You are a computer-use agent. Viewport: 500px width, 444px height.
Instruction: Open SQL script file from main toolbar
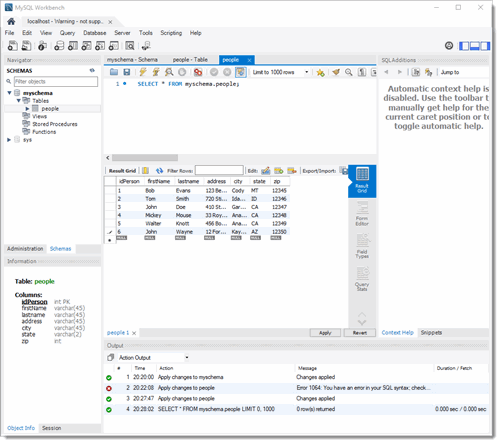click(x=26, y=46)
